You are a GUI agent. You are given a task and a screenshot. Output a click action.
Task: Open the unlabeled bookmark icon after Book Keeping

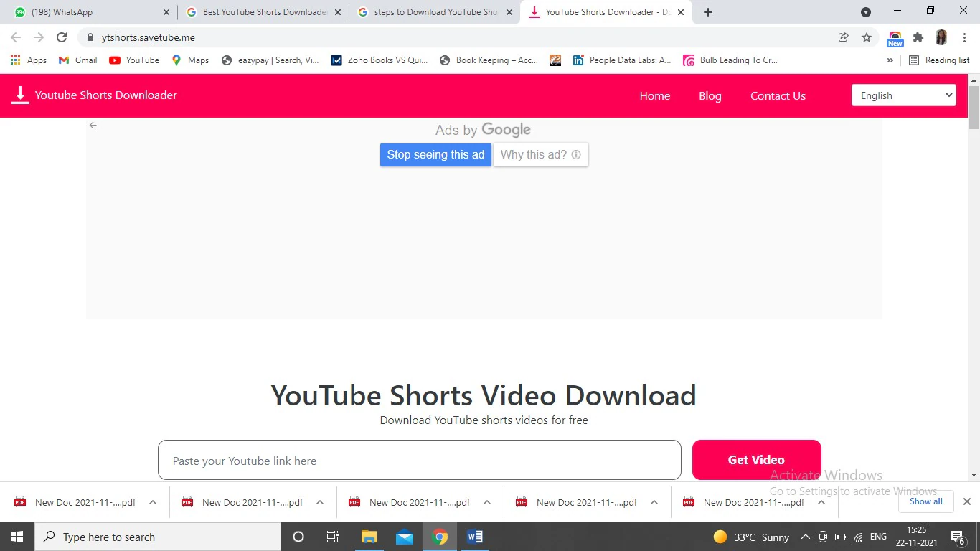point(555,60)
